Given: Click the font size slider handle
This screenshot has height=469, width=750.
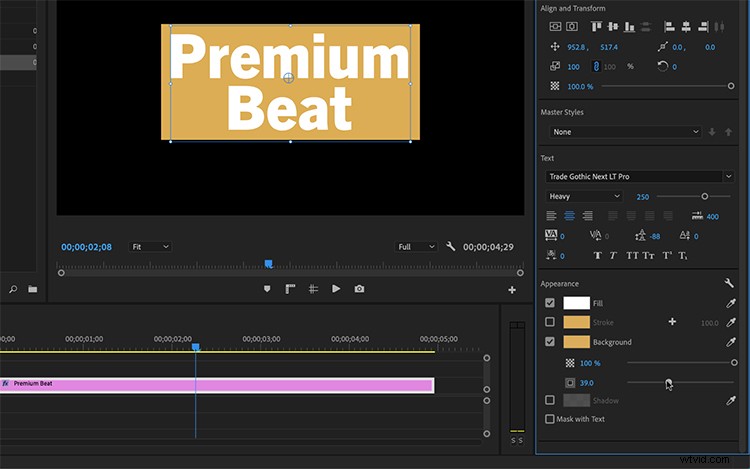Looking at the screenshot, I should (705, 196).
